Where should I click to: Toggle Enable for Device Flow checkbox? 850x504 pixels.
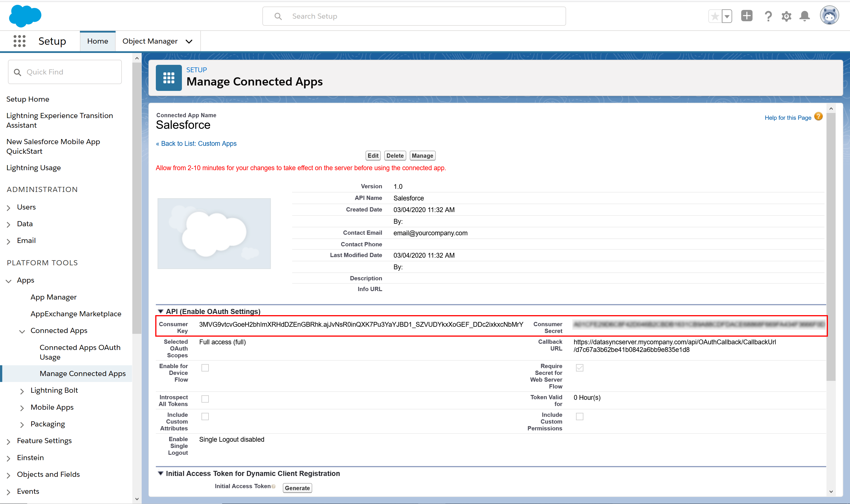point(205,368)
